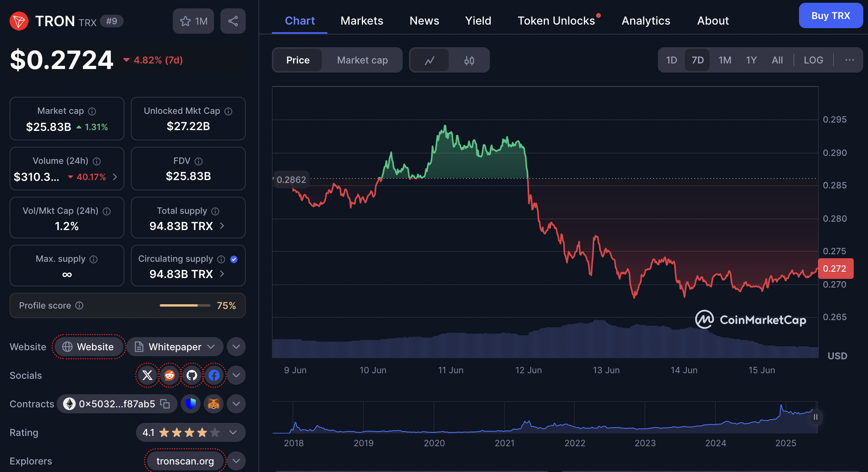Open the X (Twitter) social link

(147, 375)
